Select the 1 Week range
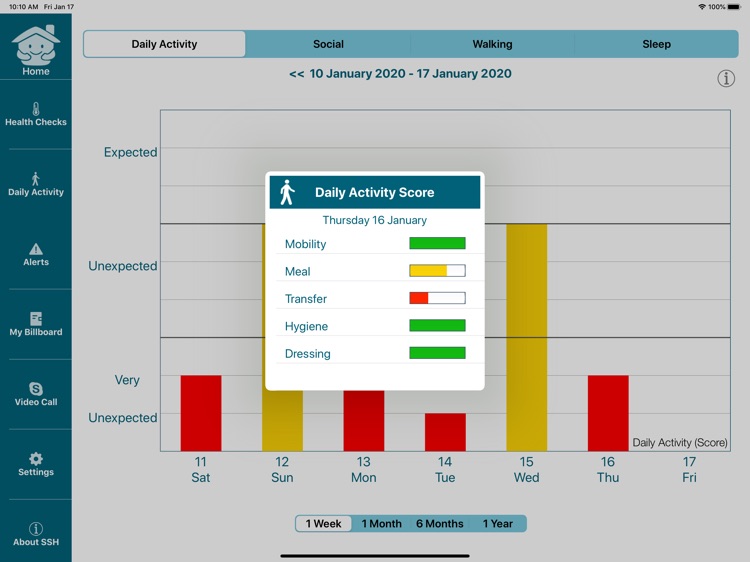Viewport: 750px width, 562px height. [324, 524]
